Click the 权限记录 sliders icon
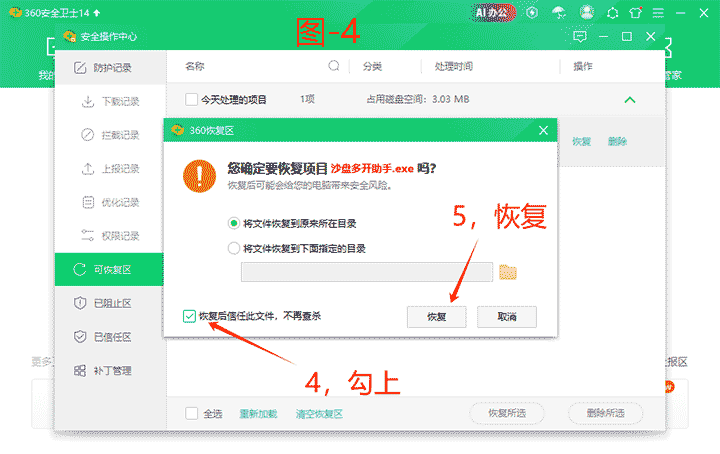 tap(88, 235)
